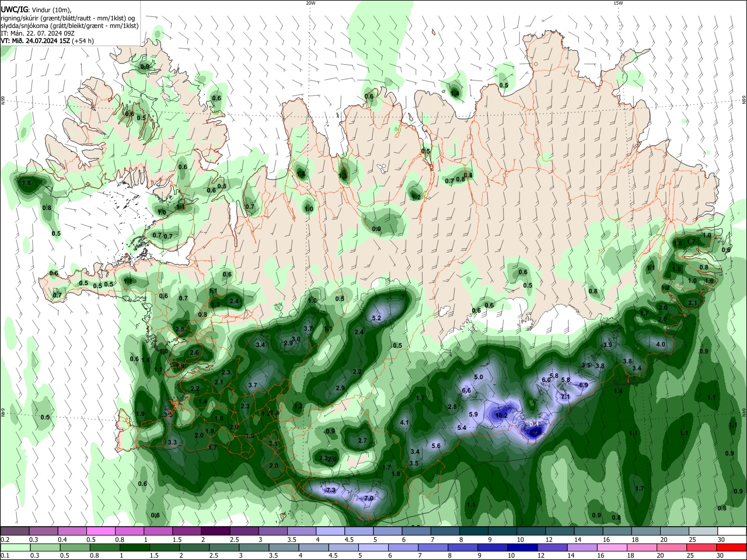Image resolution: width=747 pixels, height=560 pixels.
Task: Select the palest green 0.1 swatch in bottom legend
Action: [x=15, y=548]
